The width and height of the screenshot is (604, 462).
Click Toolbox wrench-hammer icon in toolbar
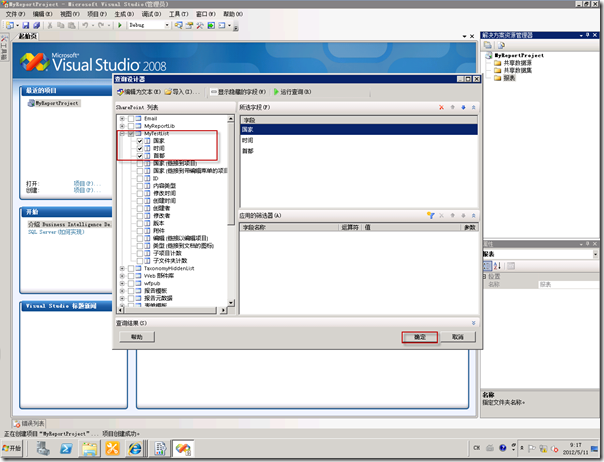click(200, 25)
